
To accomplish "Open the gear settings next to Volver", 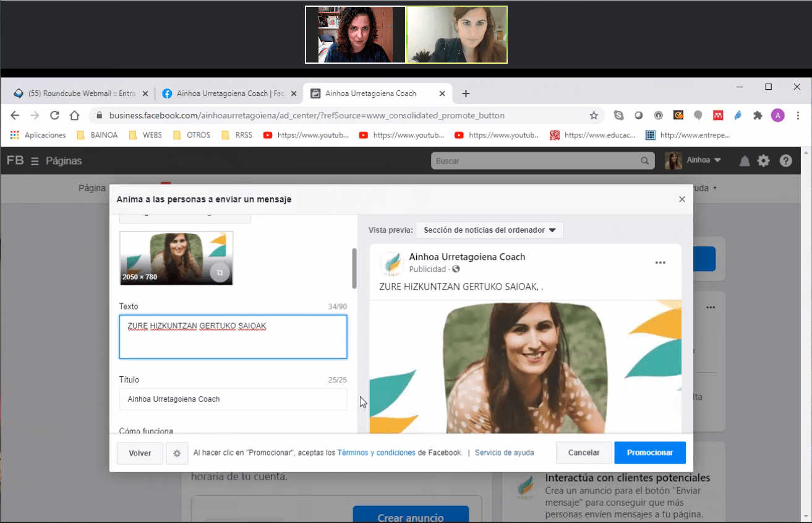I will pyautogui.click(x=177, y=453).
